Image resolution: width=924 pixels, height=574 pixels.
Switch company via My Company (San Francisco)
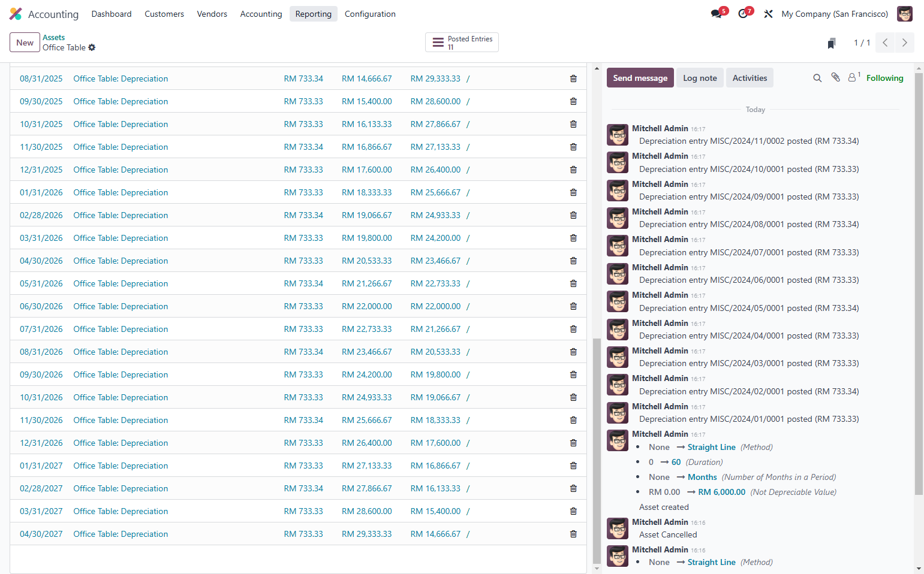click(x=835, y=14)
